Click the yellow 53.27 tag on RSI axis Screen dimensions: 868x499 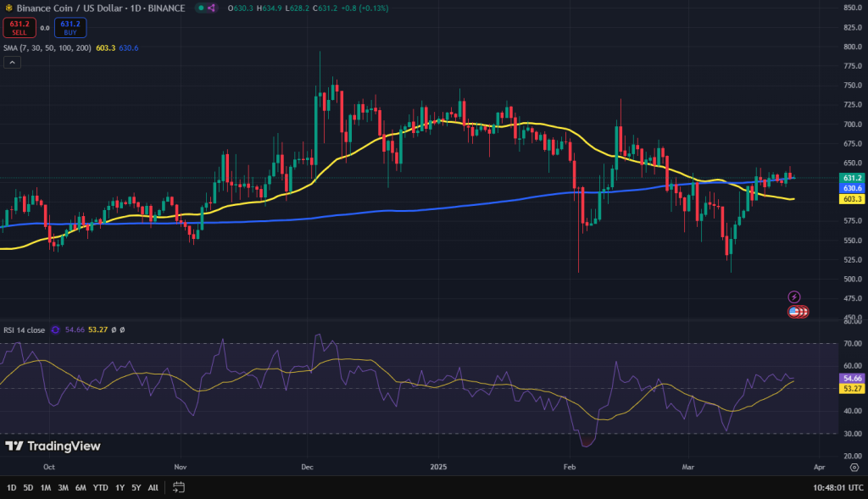(853, 389)
